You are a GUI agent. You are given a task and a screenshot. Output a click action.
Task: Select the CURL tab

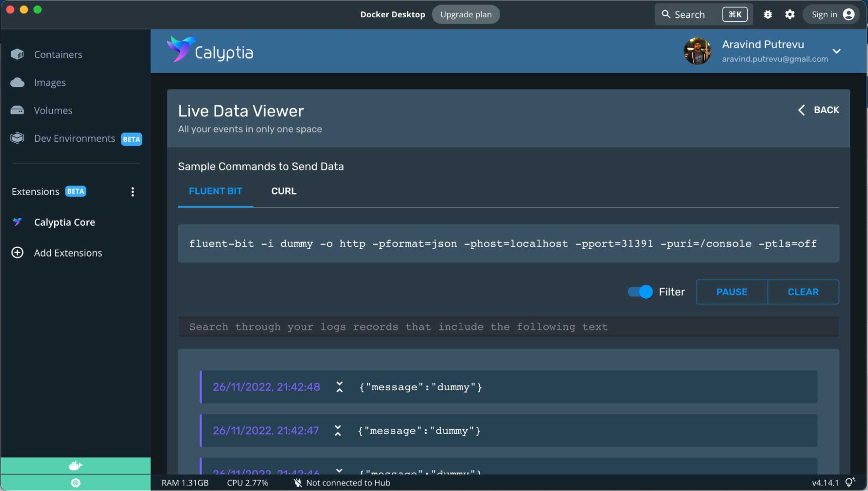coord(284,191)
